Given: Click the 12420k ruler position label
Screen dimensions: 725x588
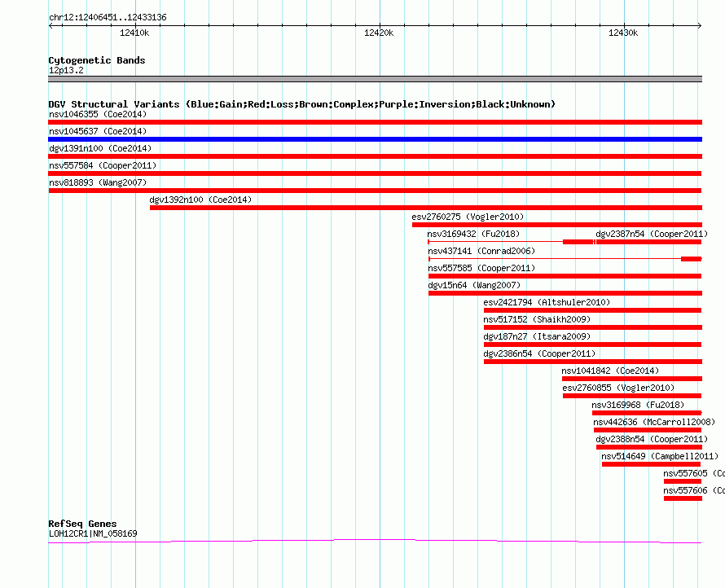Looking at the screenshot, I should [x=379, y=33].
